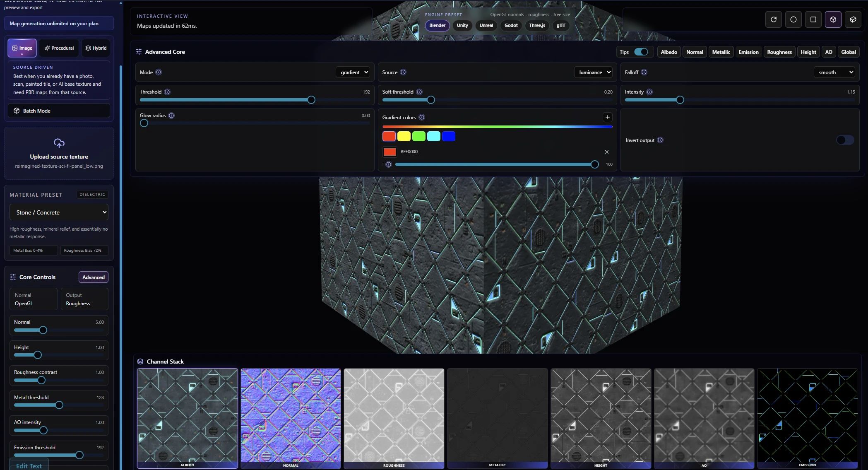This screenshot has height=470, width=868.
Task: Open the Source luminance dropdown
Action: pos(593,72)
